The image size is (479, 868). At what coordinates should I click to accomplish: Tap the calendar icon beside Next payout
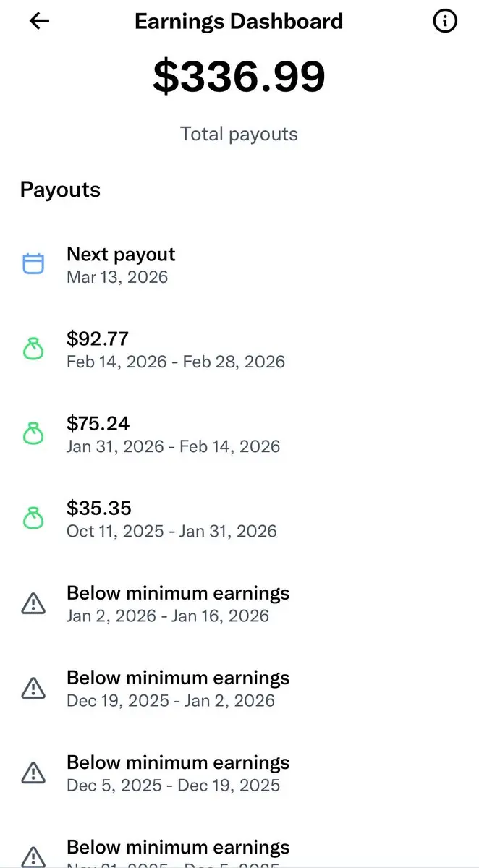tap(33, 264)
